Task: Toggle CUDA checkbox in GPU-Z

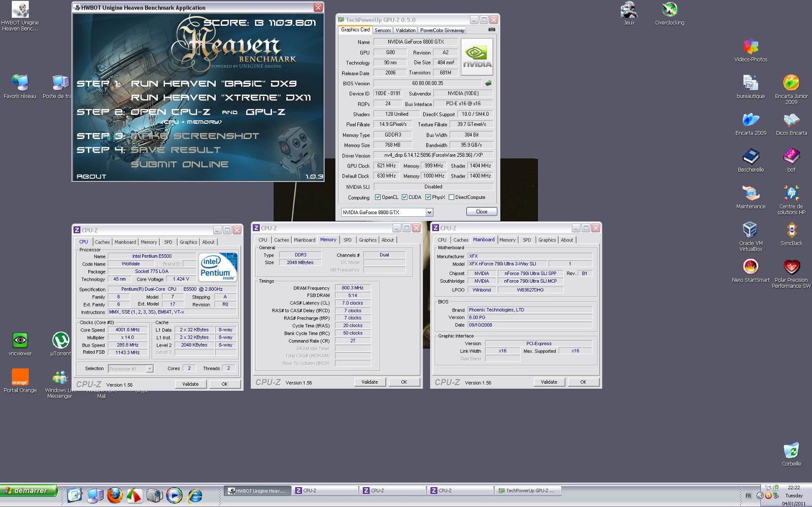Action: coord(404,197)
